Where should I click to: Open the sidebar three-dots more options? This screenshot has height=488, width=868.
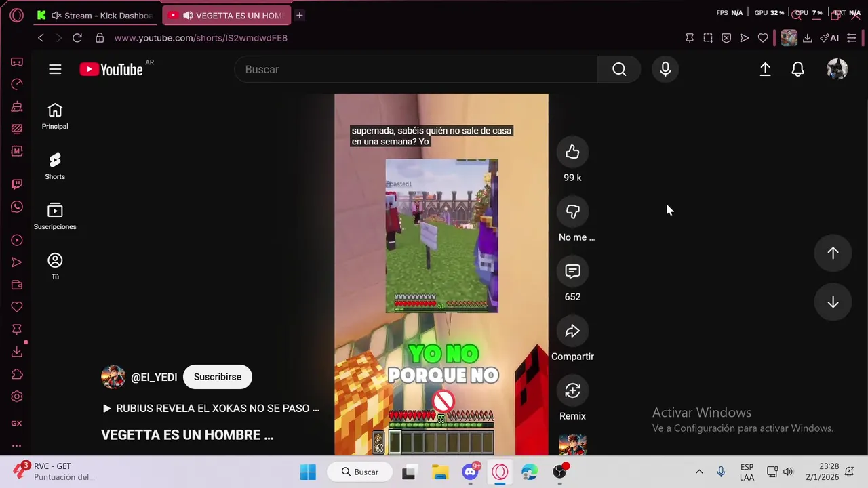click(17, 446)
